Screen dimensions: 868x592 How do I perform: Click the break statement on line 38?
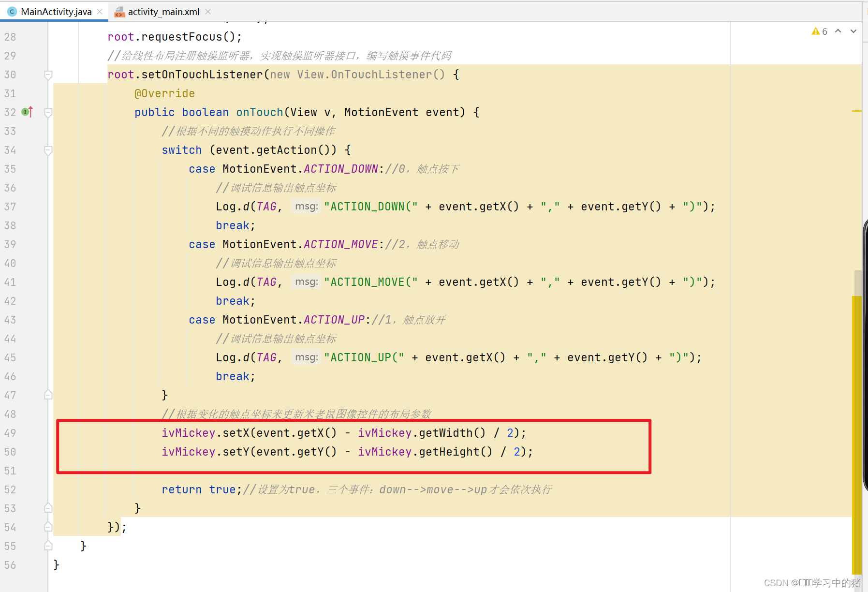pyautogui.click(x=235, y=225)
